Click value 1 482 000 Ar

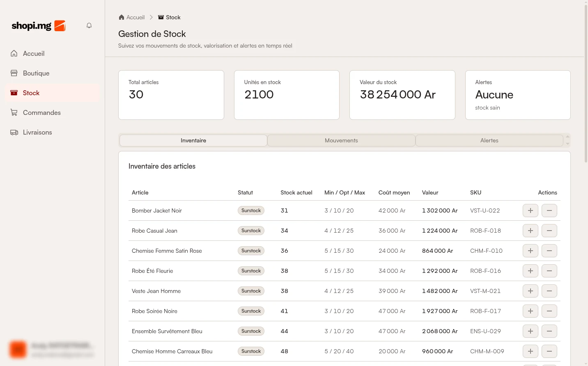pos(440,291)
